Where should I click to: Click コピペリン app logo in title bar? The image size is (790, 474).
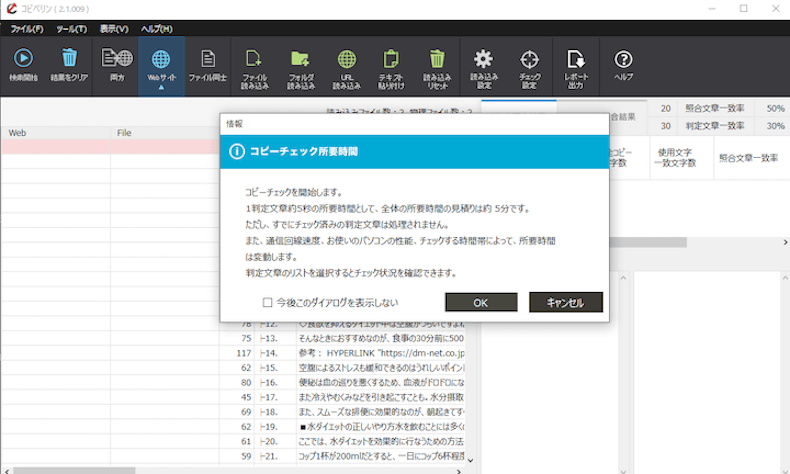tap(11, 9)
